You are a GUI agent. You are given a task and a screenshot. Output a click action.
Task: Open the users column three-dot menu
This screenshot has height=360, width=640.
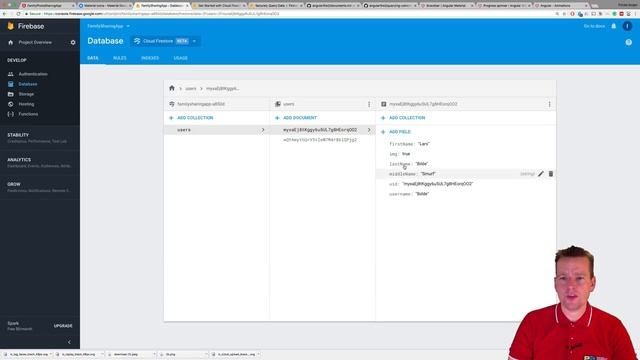click(369, 104)
